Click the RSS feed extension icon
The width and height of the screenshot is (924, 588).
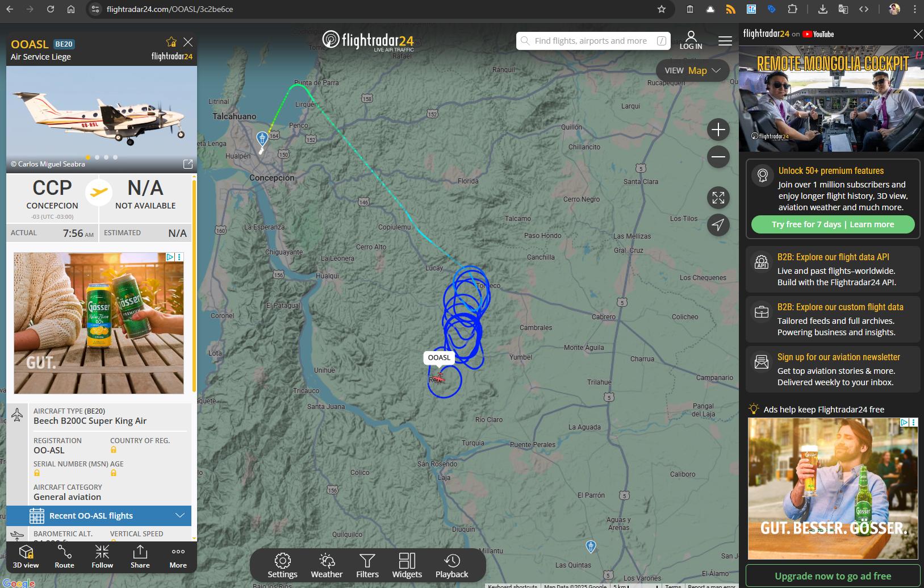pyautogui.click(x=731, y=9)
